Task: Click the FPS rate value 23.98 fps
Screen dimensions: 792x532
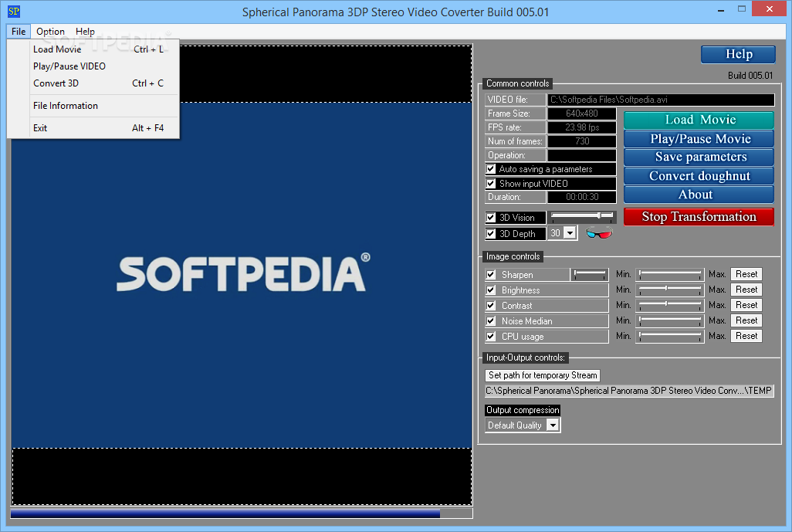Action: point(582,127)
